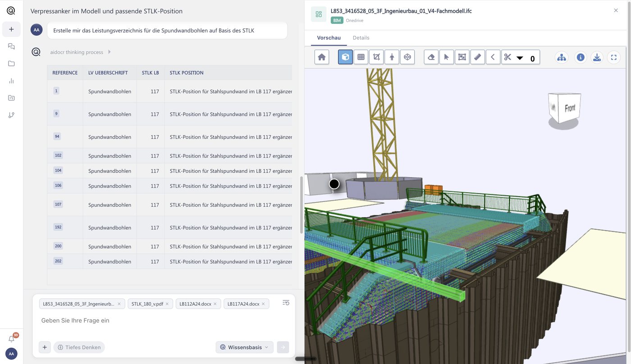Open reference badge 192 in table
631x364 pixels.
(58, 227)
